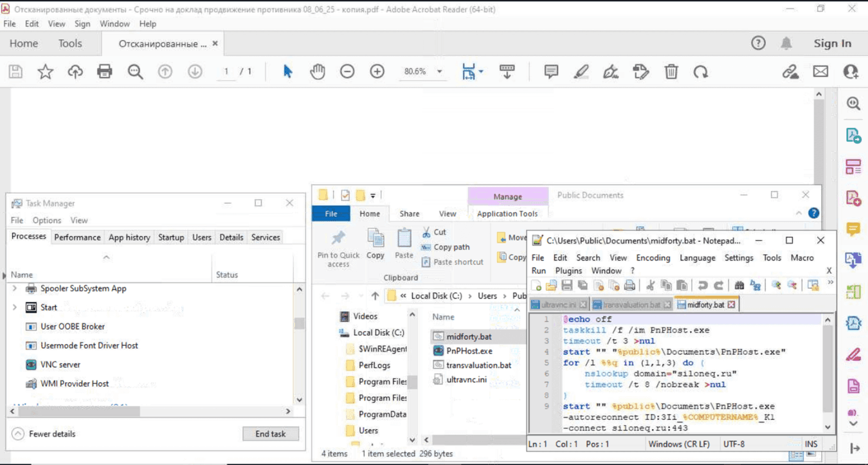Click Notepad++ undo arrow icon
Screen dimensions: 868x465
(x=703, y=286)
